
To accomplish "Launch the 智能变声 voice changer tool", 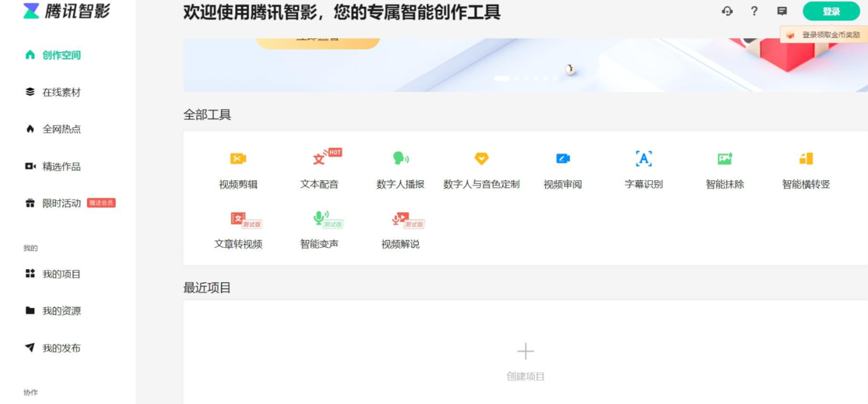I will pyautogui.click(x=319, y=229).
